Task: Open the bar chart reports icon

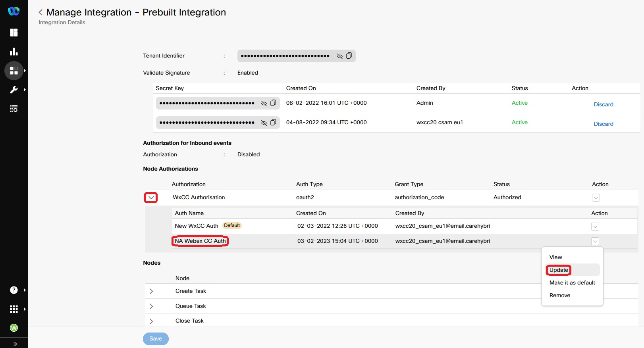Action: point(14,52)
